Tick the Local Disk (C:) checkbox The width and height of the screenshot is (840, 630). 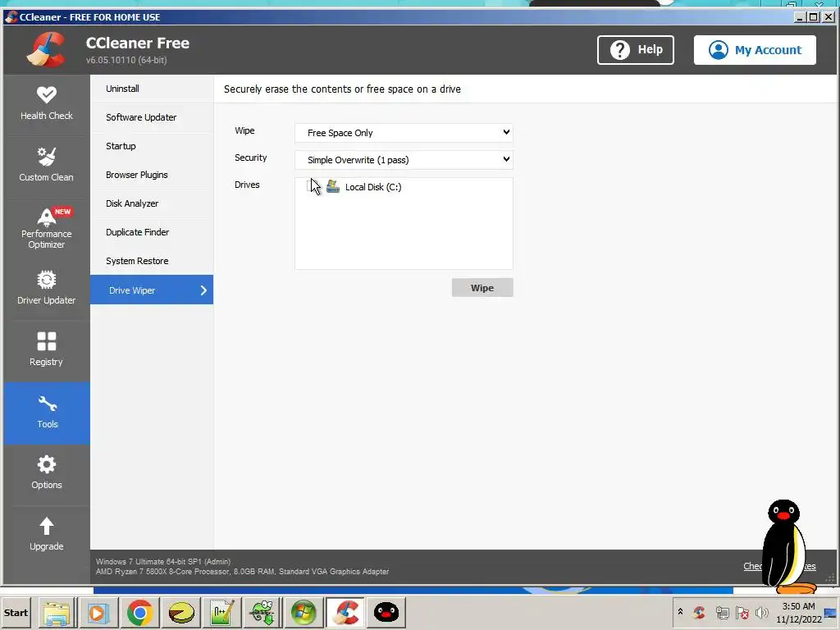pyautogui.click(x=311, y=186)
